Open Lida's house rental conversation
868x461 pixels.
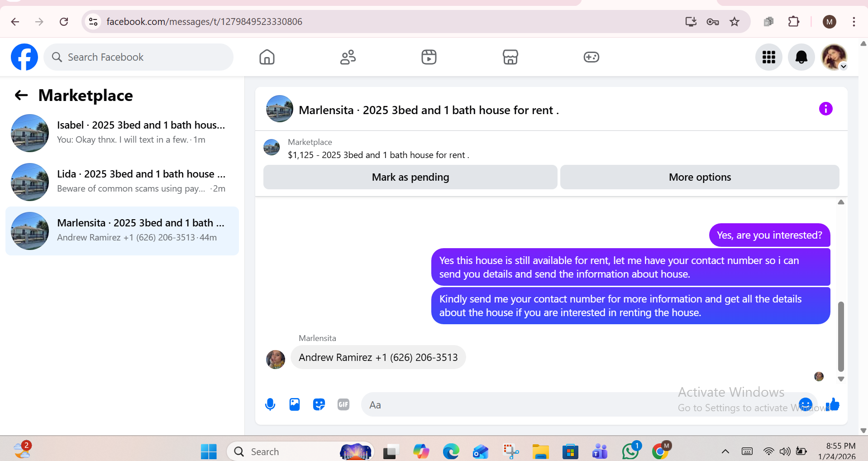[122, 182]
